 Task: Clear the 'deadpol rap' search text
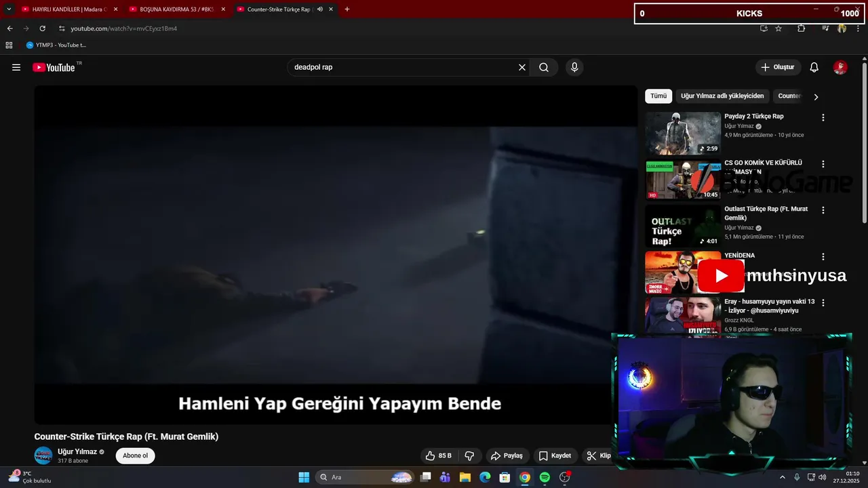(x=522, y=67)
